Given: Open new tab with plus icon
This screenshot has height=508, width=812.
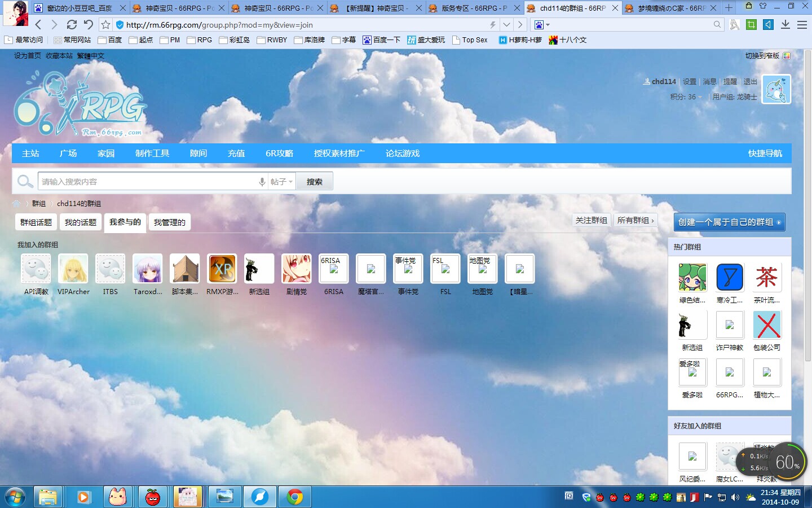Looking at the screenshot, I should tap(729, 8).
